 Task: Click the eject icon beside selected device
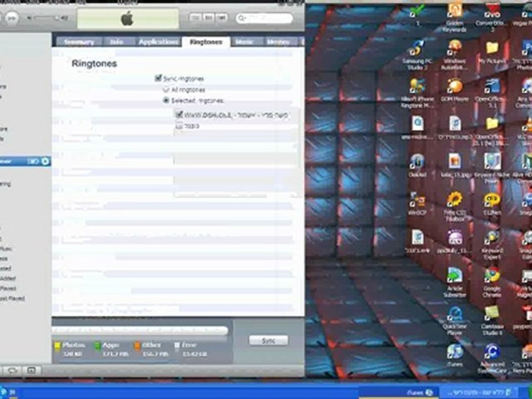tap(45, 161)
